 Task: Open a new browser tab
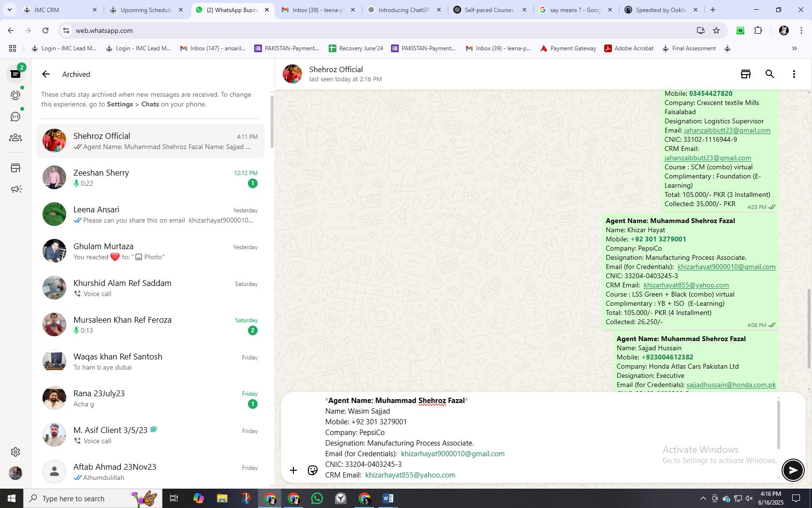coord(712,10)
